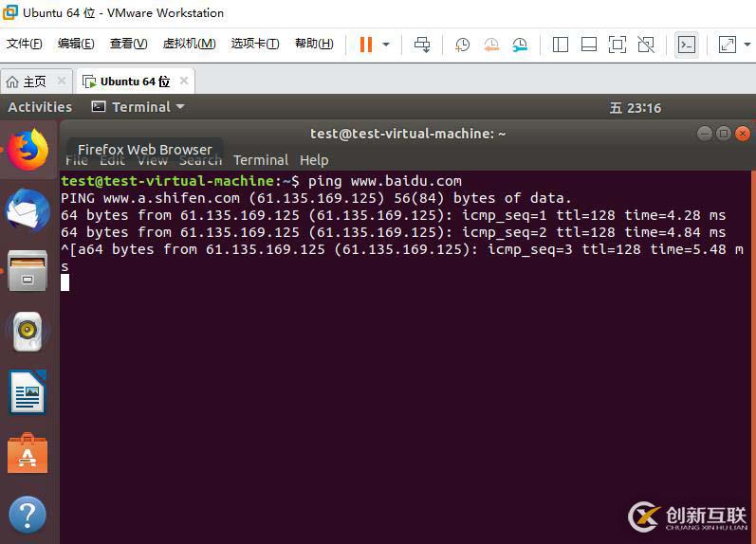Expand the stretch display dropdown arrow

[x=747, y=45]
